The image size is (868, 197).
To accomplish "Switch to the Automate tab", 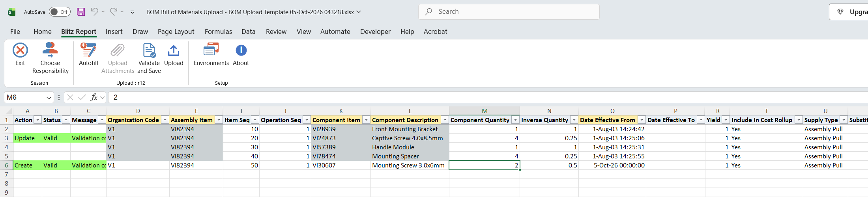I will (x=335, y=32).
